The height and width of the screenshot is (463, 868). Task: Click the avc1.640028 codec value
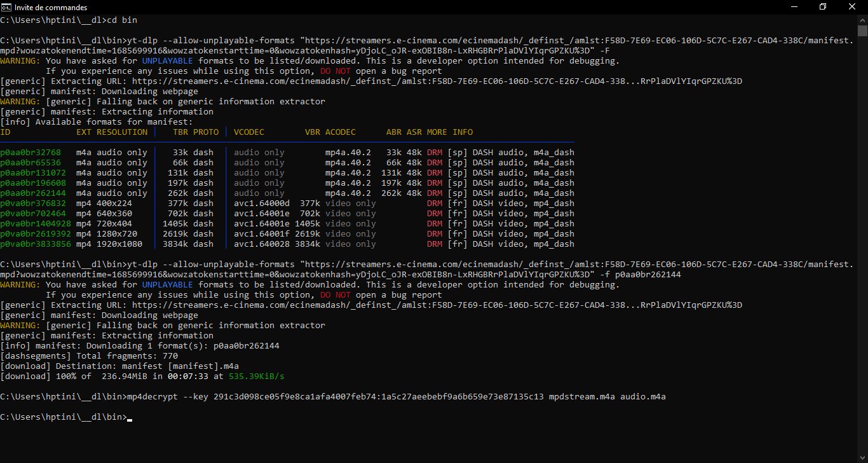[262, 244]
